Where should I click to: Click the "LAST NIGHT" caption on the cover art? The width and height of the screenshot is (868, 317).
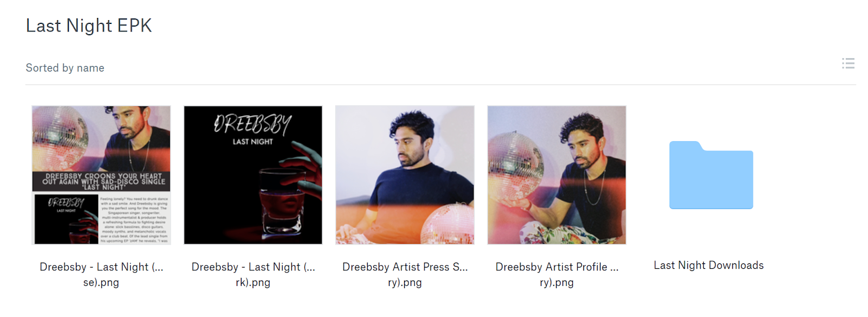(253, 142)
